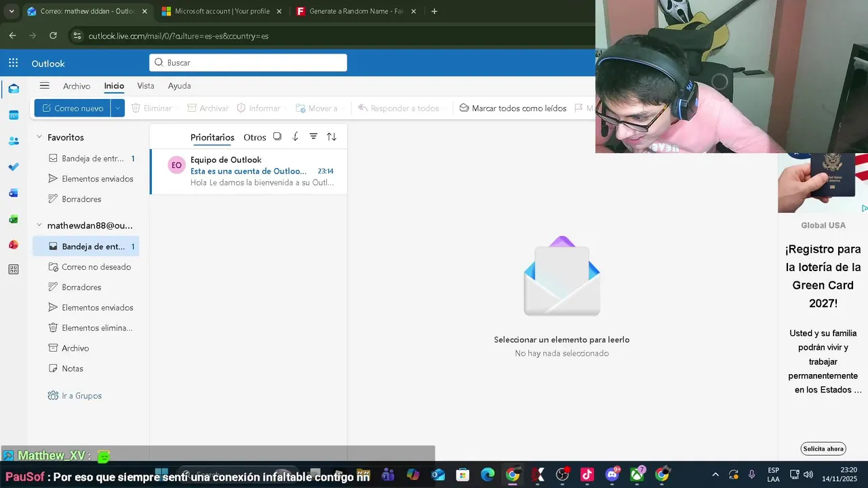Switch to Prioritarios inbox tab
Image resolution: width=868 pixels, height=488 pixels.
pyautogui.click(x=212, y=137)
